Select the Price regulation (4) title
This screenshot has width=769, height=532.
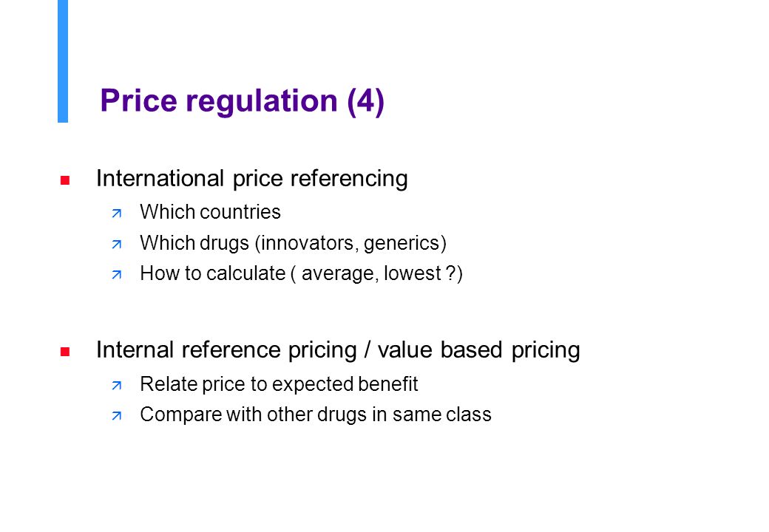tap(243, 101)
